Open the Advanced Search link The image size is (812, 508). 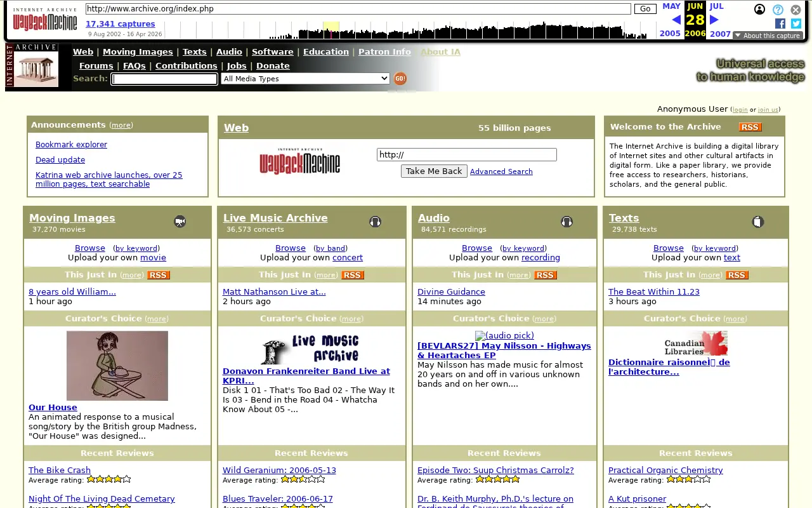tap(501, 171)
